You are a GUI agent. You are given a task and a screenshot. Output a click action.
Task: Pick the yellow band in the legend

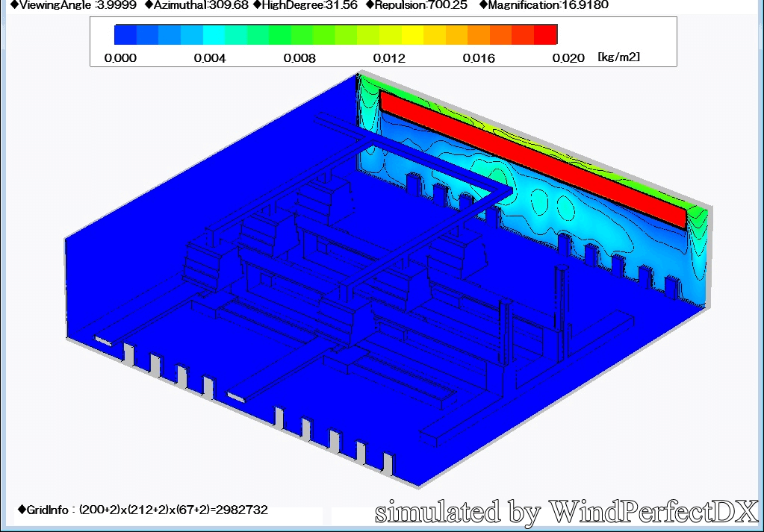413,34
